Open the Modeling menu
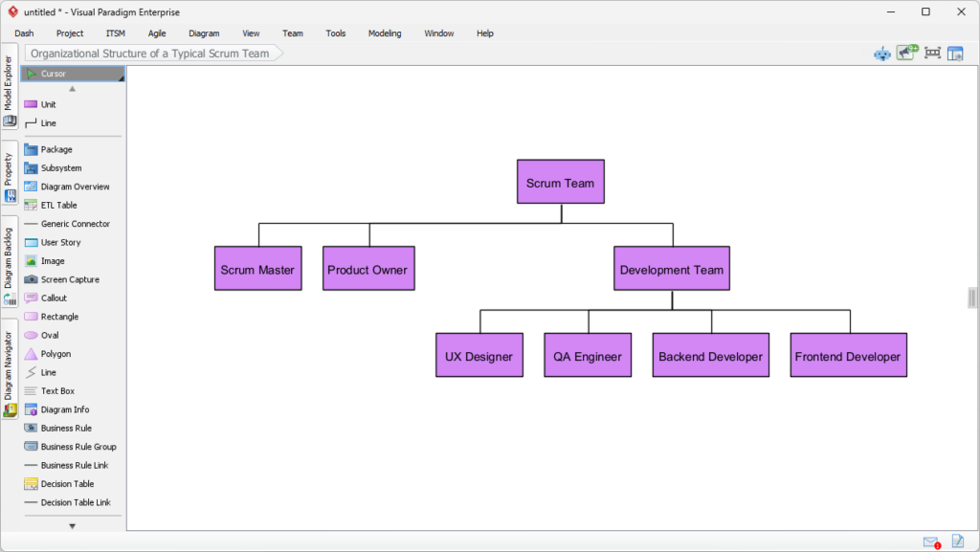 385,33
